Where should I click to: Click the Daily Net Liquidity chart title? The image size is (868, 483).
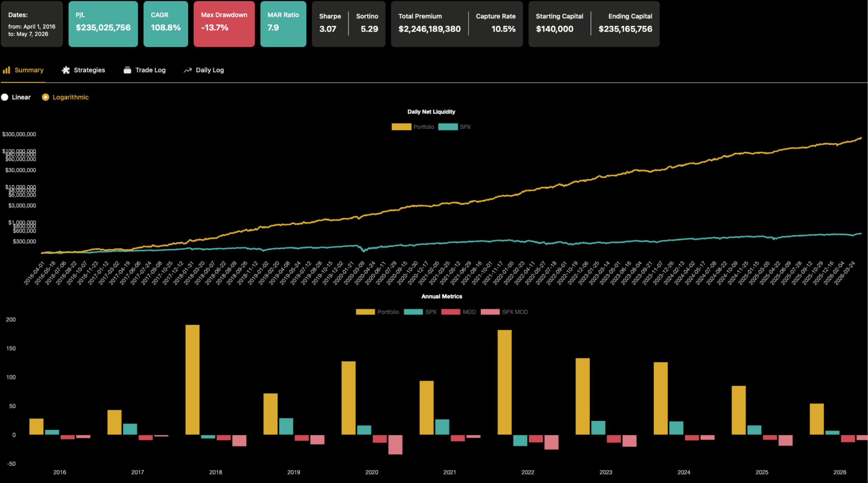tap(431, 112)
